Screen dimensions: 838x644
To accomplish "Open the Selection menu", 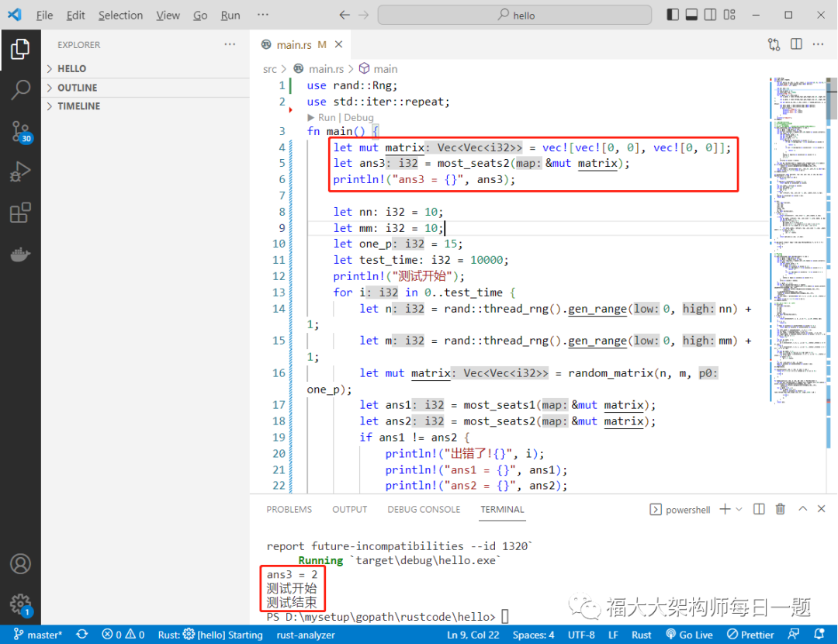I will pos(120,15).
